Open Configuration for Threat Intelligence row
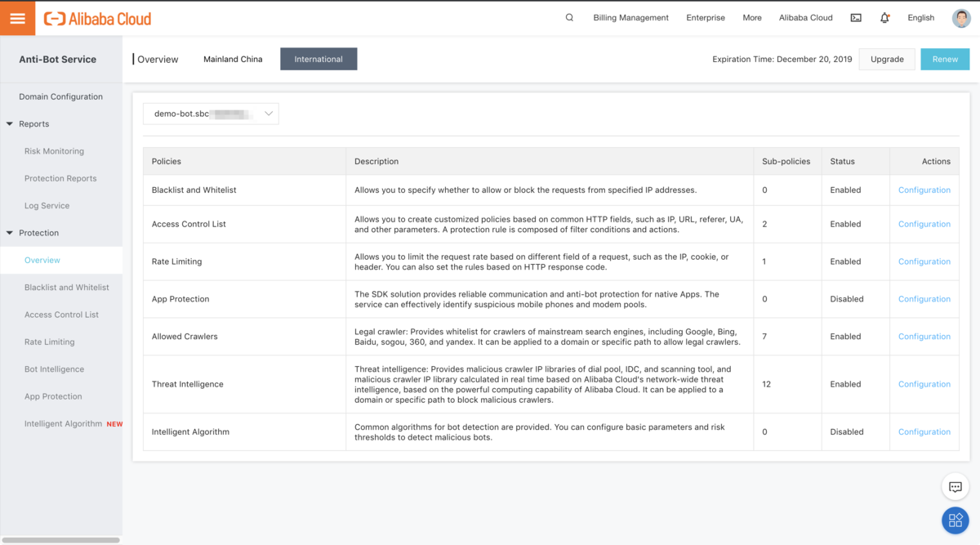This screenshot has width=980, height=545. [x=924, y=384]
